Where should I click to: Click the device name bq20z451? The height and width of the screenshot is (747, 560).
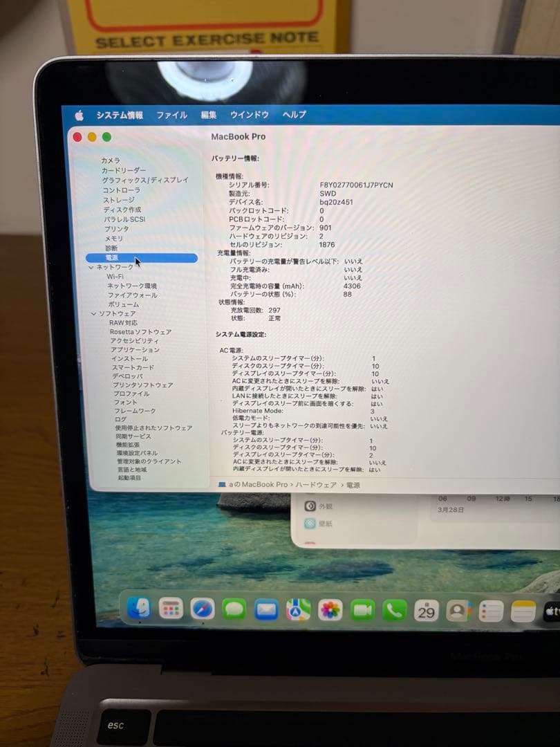tap(336, 202)
